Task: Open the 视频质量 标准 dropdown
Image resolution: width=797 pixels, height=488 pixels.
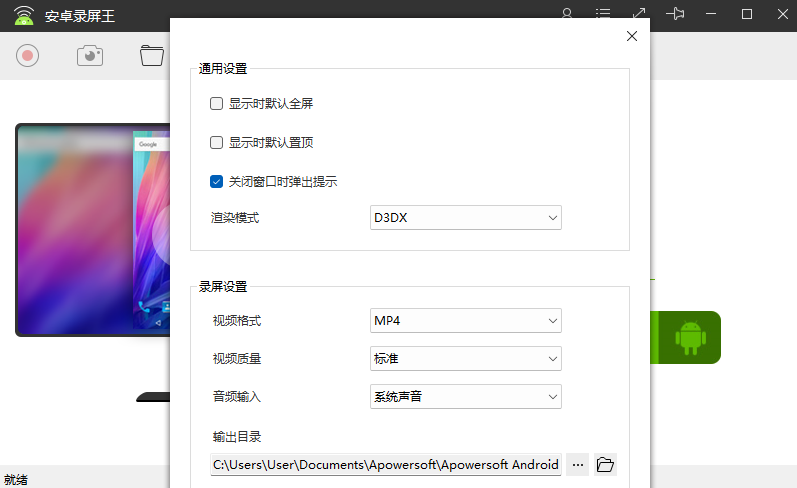Action: [466, 359]
